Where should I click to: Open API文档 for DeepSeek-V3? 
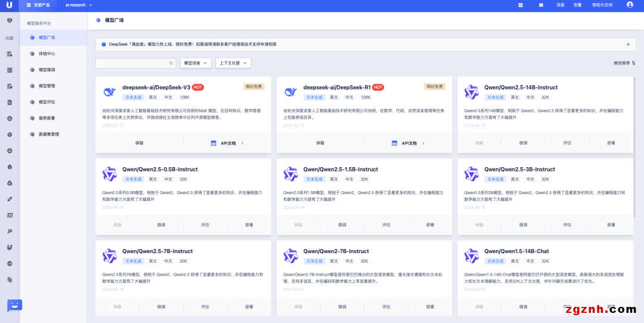pos(227,143)
